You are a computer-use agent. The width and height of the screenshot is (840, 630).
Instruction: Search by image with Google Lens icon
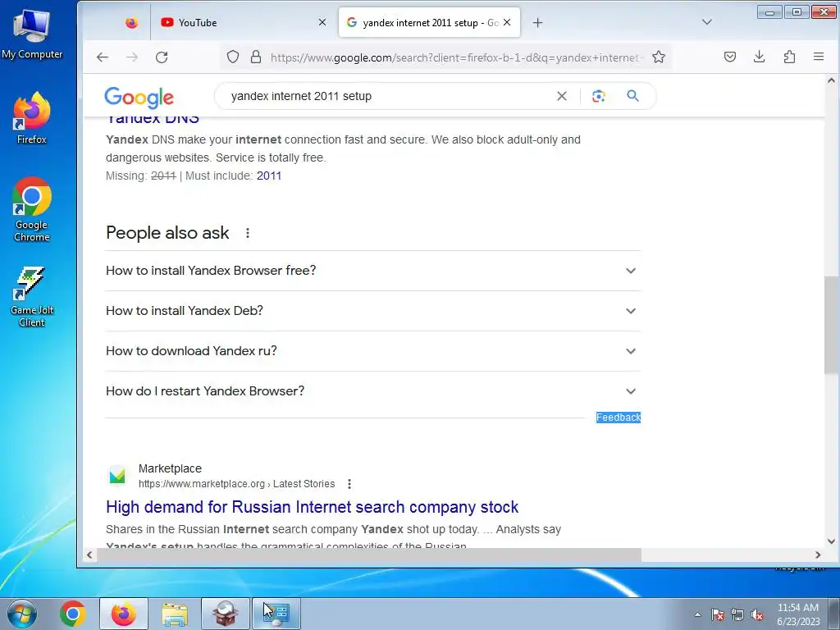pyautogui.click(x=598, y=96)
